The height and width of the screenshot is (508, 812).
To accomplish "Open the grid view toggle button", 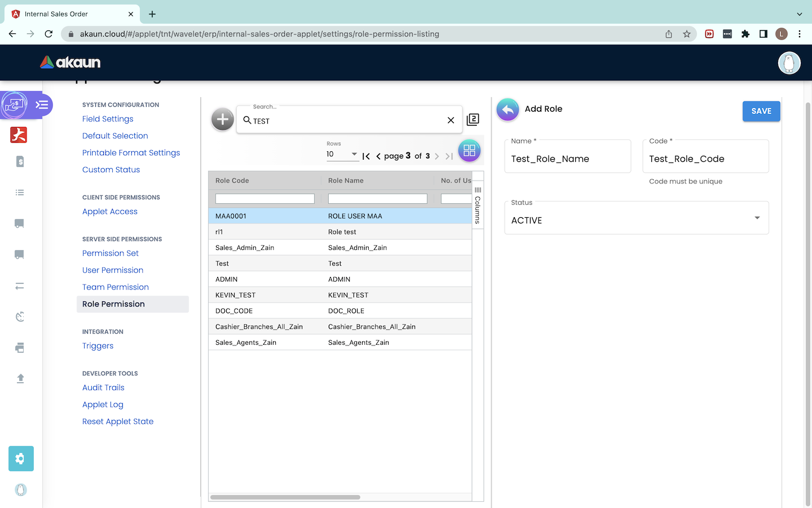I will point(469,151).
